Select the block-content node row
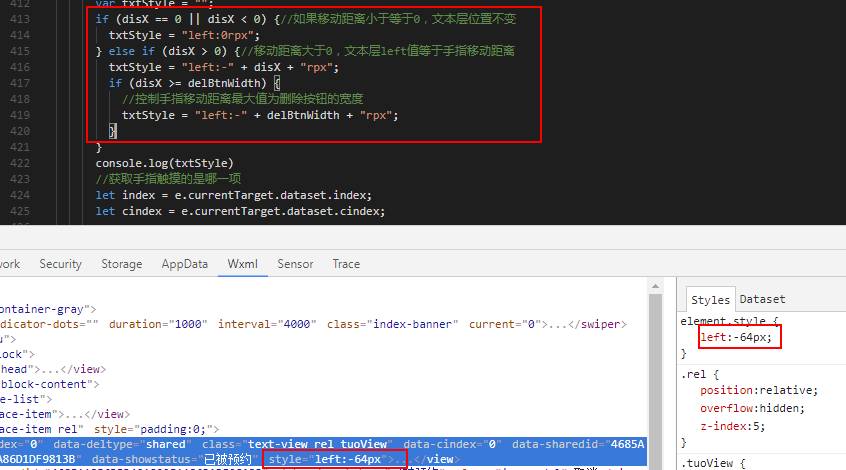This screenshot has width=846, height=470. 50,384
